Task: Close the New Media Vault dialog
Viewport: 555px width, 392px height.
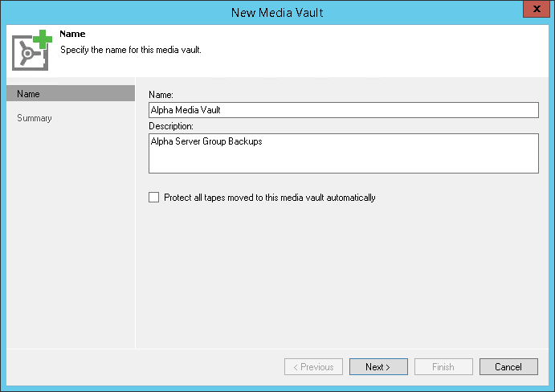Action: tap(534, 10)
